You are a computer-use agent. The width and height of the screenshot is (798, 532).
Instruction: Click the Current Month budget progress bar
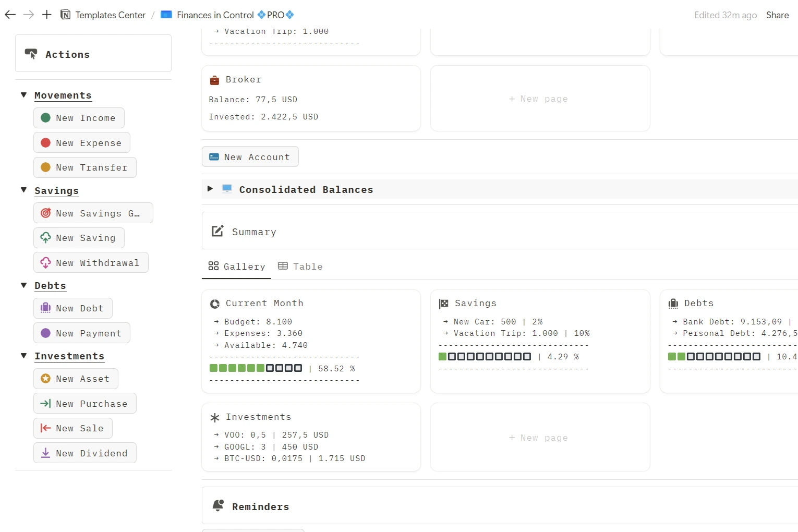pos(256,368)
